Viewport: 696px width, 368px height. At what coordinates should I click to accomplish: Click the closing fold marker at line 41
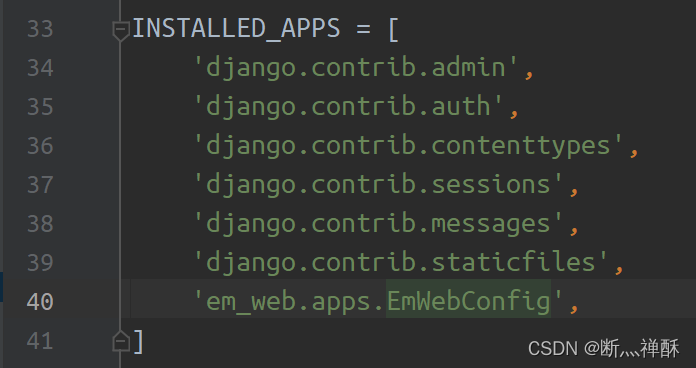coord(121,341)
